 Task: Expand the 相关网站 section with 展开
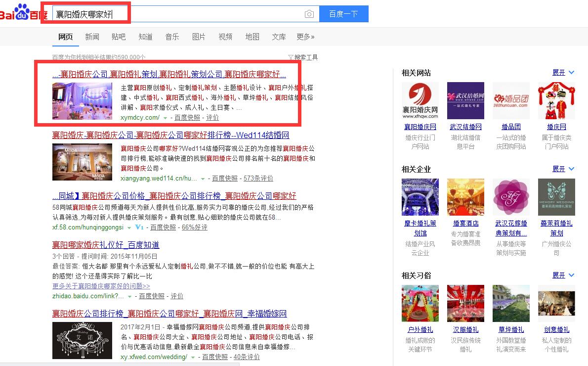tap(563, 72)
